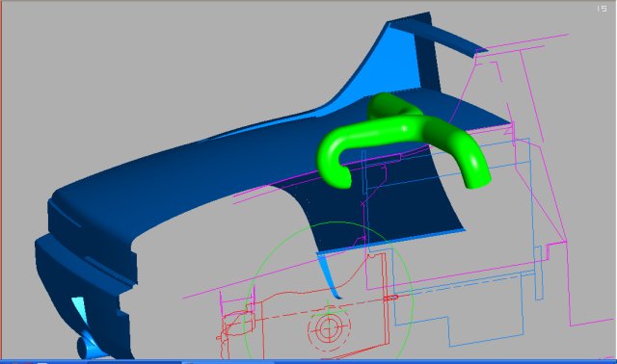Viewport: 617px width, 364px height.
Task: Click the active window button in the taskbar
Action: (134, 362)
